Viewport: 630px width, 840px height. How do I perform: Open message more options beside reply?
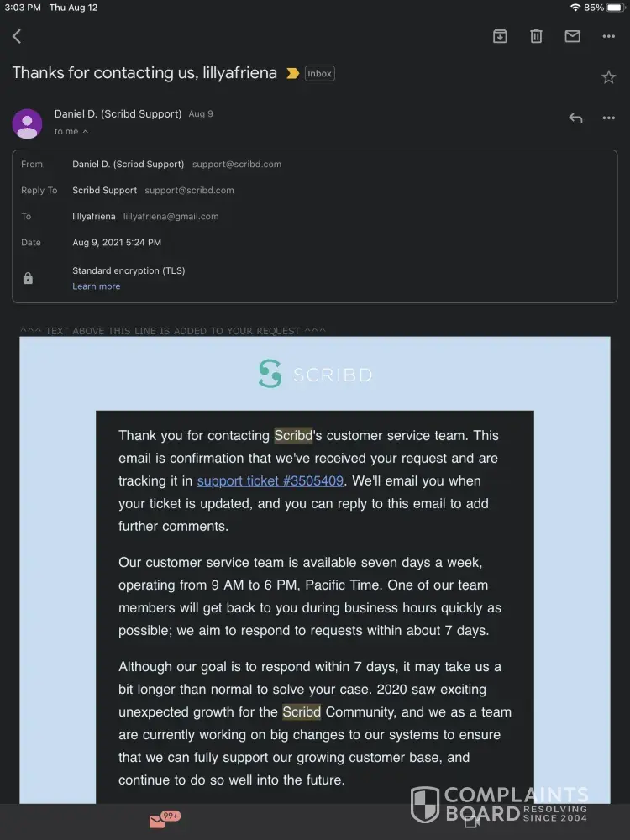click(609, 118)
